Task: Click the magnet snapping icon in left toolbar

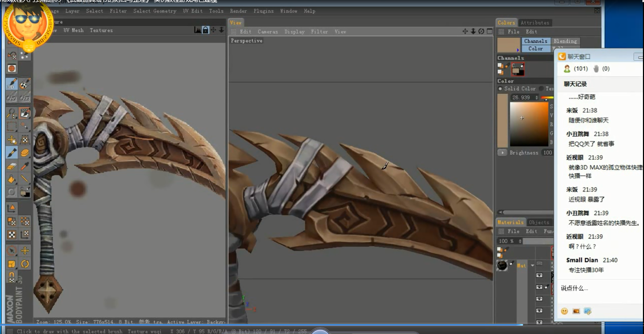Action: pos(12,277)
